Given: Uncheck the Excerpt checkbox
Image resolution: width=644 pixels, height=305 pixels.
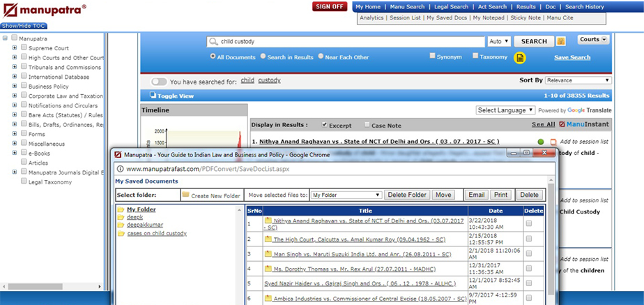Looking at the screenshot, I should [325, 124].
